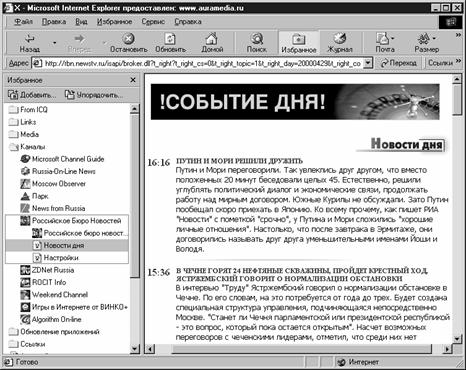
Task: Click the Размер text size icon
Action: pyautogui.click(x=424, y=39)
